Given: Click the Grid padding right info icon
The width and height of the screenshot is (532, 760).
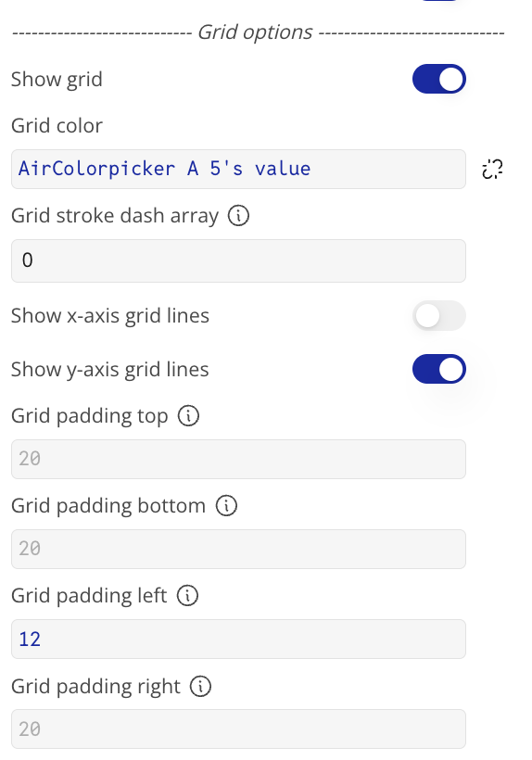Looking at the screenshot, I should [x=200, y=687].
